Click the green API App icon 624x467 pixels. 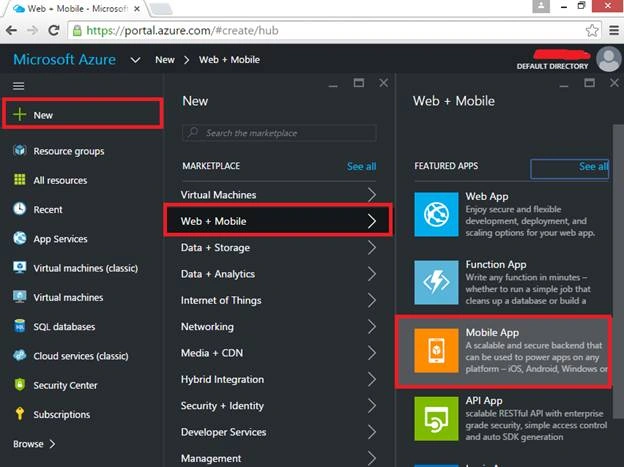[x=436, y=418]
